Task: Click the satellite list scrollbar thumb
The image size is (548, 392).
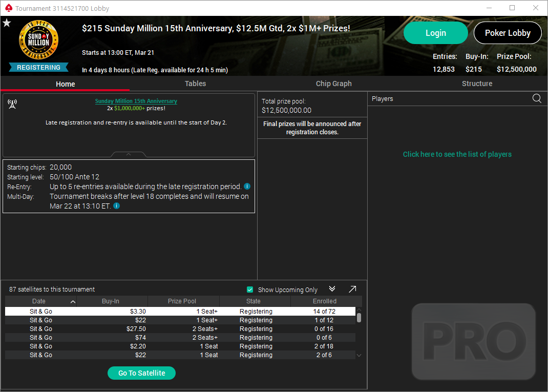Action: click(359, 318)
